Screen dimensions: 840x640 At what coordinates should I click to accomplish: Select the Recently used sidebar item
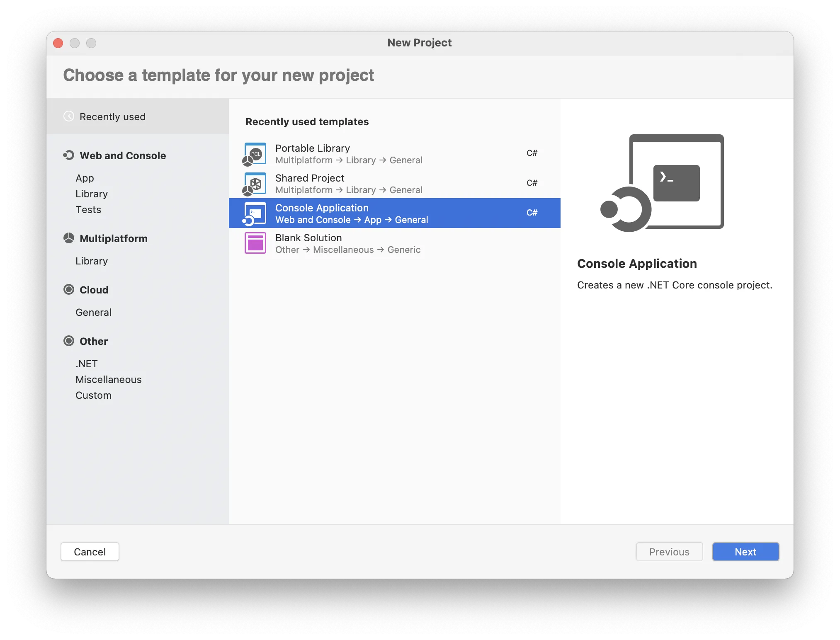coord(138,116)
